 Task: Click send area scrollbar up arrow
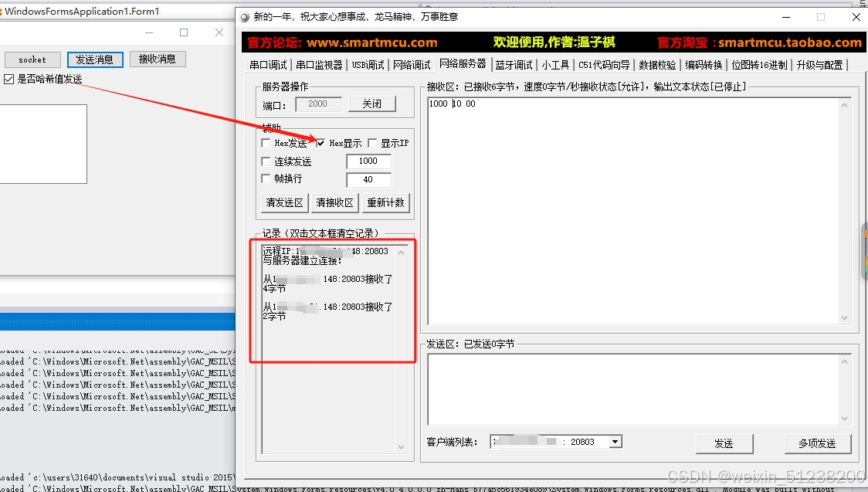(x=845, y=362)
